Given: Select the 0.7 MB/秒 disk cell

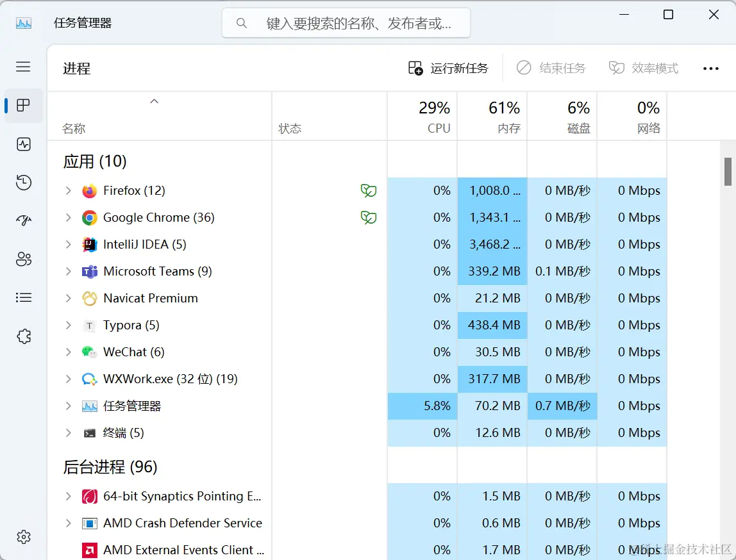Looking at the screenshot, I should 562,406.
